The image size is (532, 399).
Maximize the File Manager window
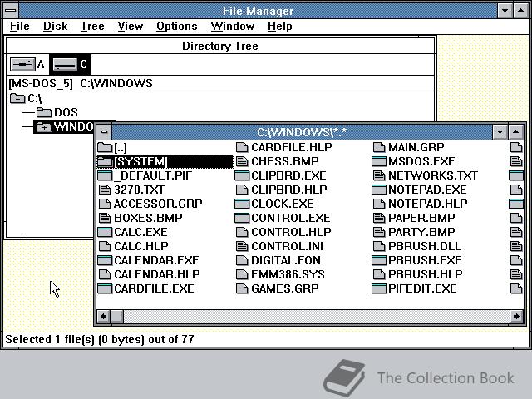(x=521, y=11)
